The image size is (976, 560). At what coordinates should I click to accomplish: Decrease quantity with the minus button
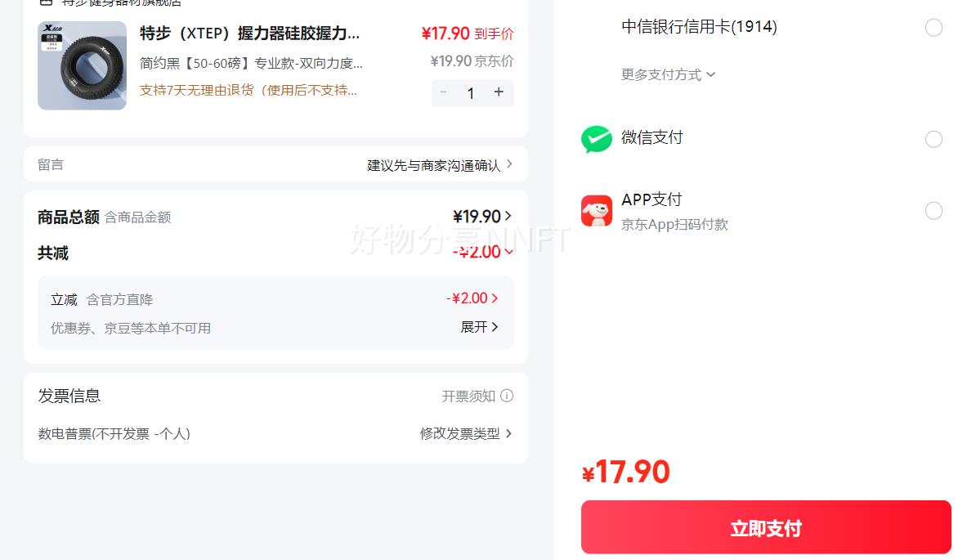point(443,92)
